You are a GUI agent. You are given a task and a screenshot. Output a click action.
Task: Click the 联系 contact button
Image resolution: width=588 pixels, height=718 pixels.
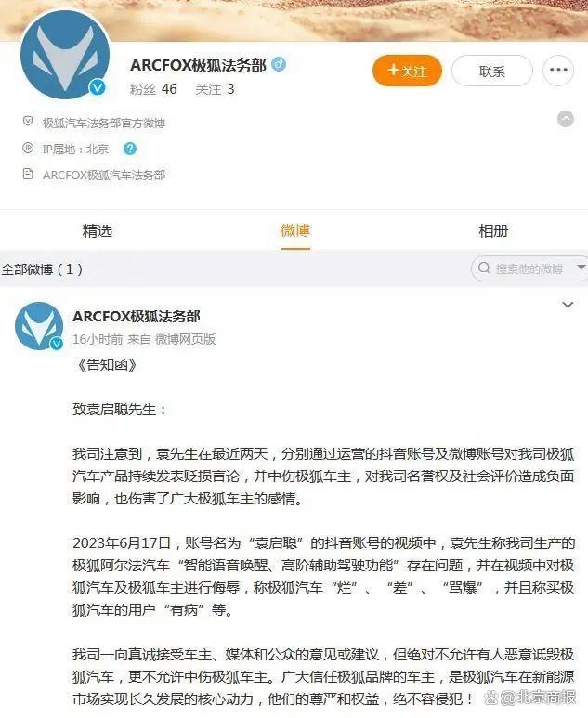(492, 71)
